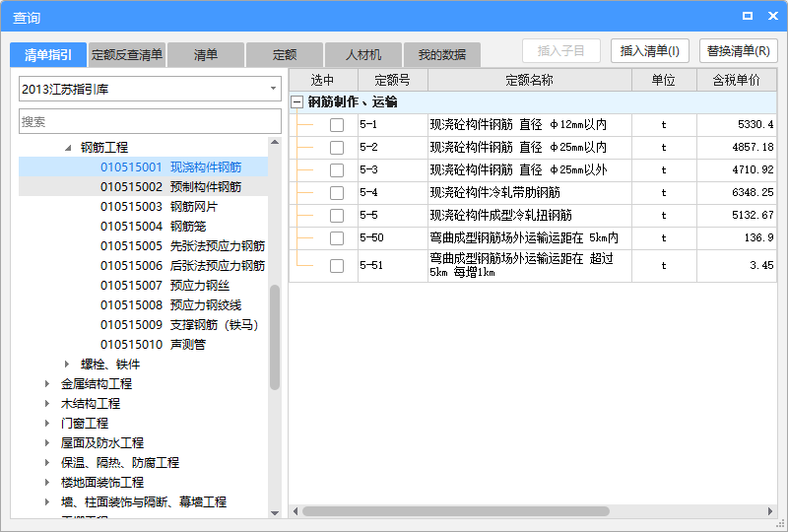Viewport: 788px width, 532px height.
Task: Expand the 金属结构工程 node
Action: click(x=47, y=383)
